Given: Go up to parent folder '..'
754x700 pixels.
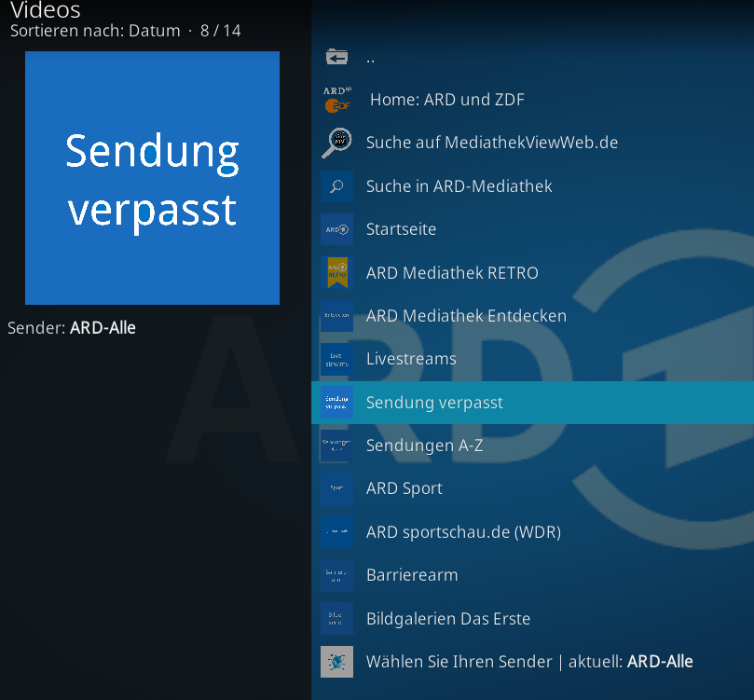Looking at the screenshot, I should (x=532, y=58).
